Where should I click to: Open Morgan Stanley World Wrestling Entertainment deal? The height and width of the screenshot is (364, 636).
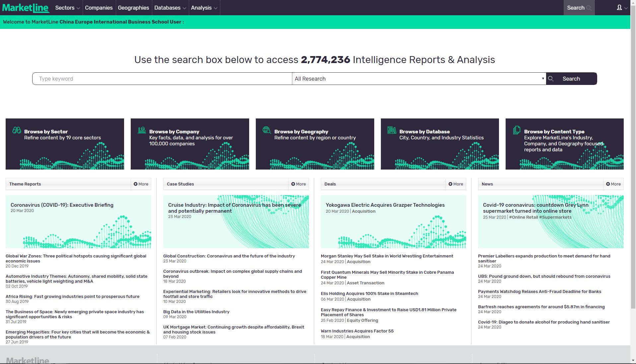[387, 256]
